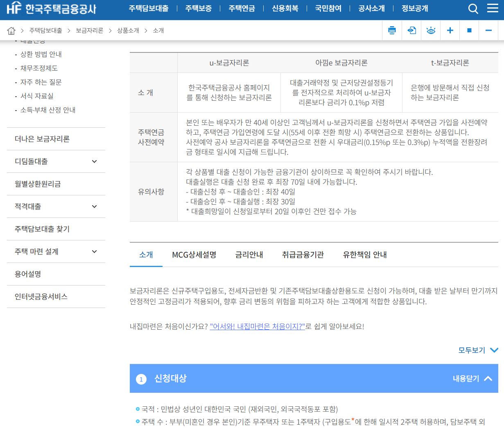The height and width of the screenshot is (428, 504).
Task: Open 주택담보대출 찾기 sidebar item
Action: pos(56,229)
